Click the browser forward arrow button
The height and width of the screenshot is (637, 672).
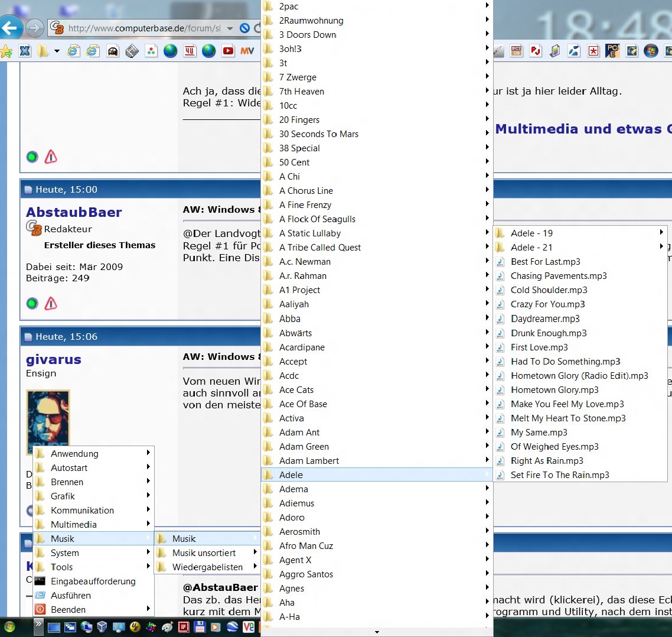pyautogui.click(x=35, y=28)
